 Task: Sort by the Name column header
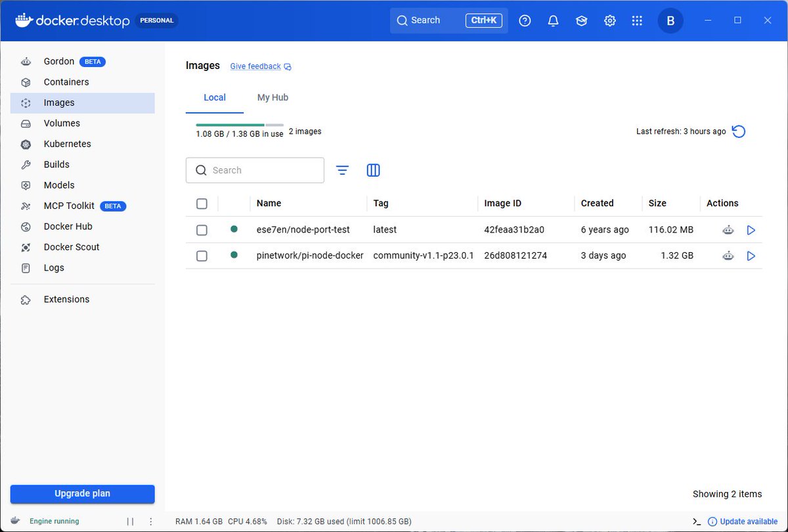click(x=269, y=204)
